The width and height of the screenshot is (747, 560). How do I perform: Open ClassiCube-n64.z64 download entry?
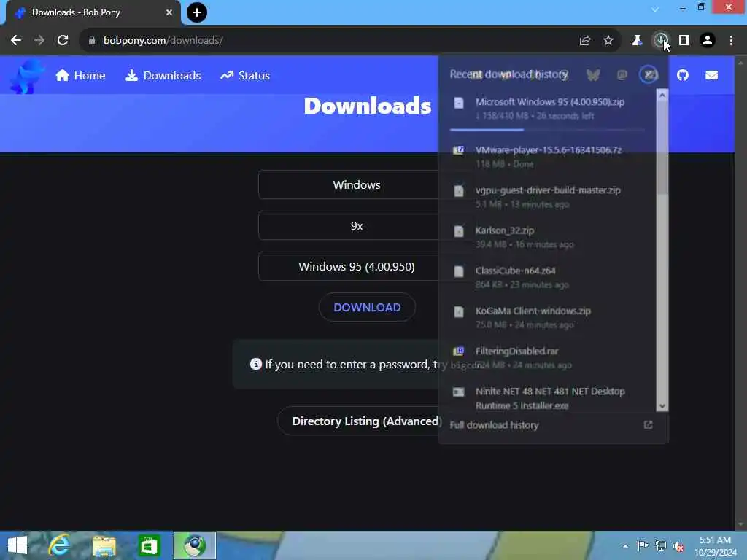coord(548,277)
